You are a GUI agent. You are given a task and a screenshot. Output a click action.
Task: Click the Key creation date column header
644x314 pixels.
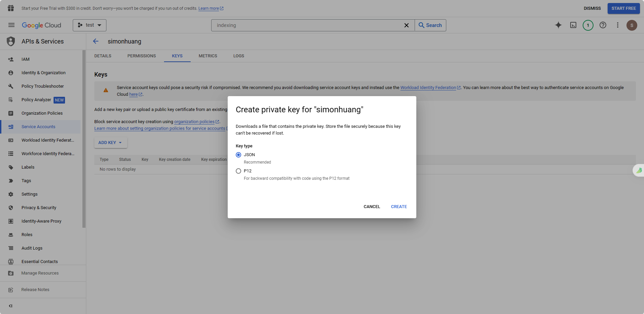click(x=174, y=160)
